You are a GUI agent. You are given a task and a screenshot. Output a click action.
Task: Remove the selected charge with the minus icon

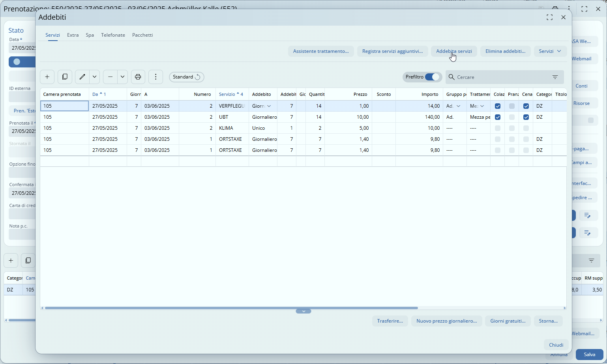(x=110, y=77)
